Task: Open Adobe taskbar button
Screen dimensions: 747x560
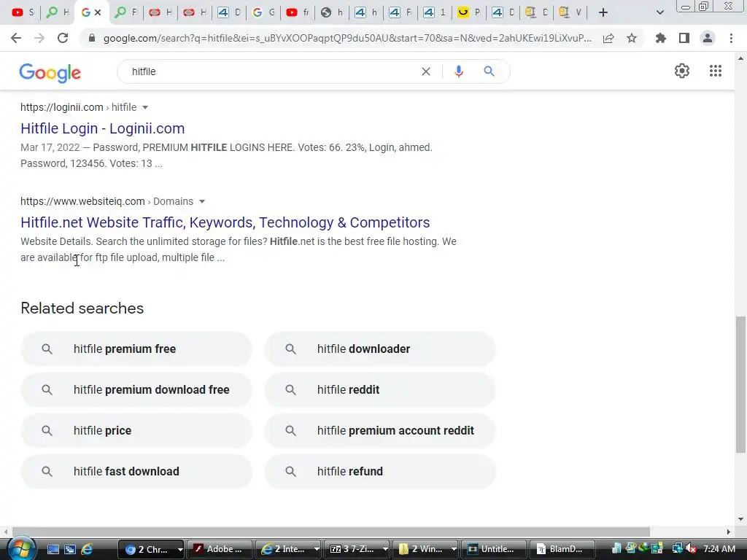Action: click(x=219, y=549)
